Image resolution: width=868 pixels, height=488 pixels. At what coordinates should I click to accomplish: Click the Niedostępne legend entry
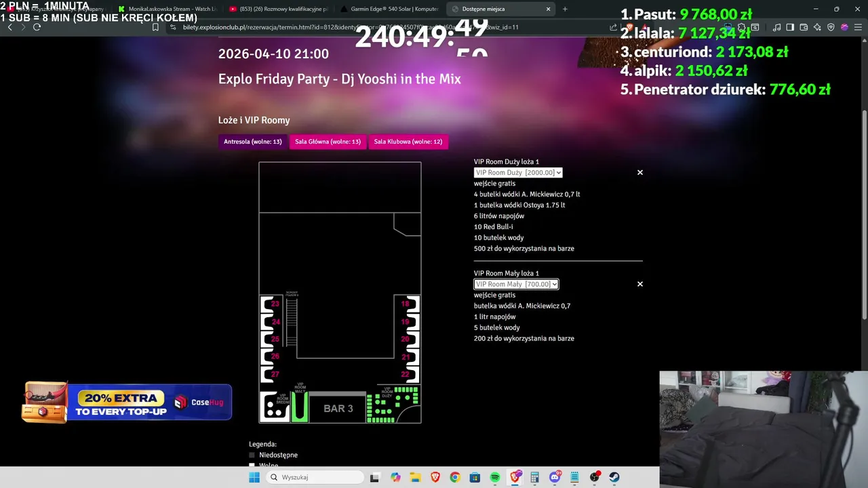tap(273, 455)
